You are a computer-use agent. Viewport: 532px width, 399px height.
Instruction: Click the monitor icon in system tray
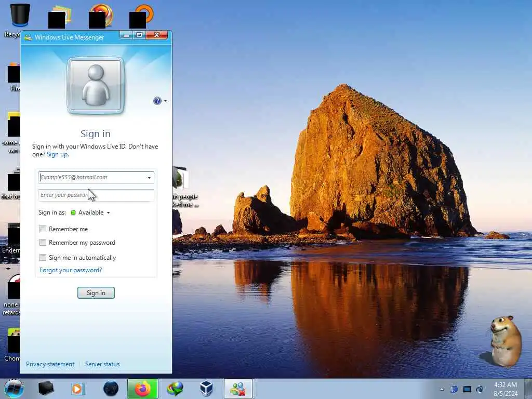point(467,389)
